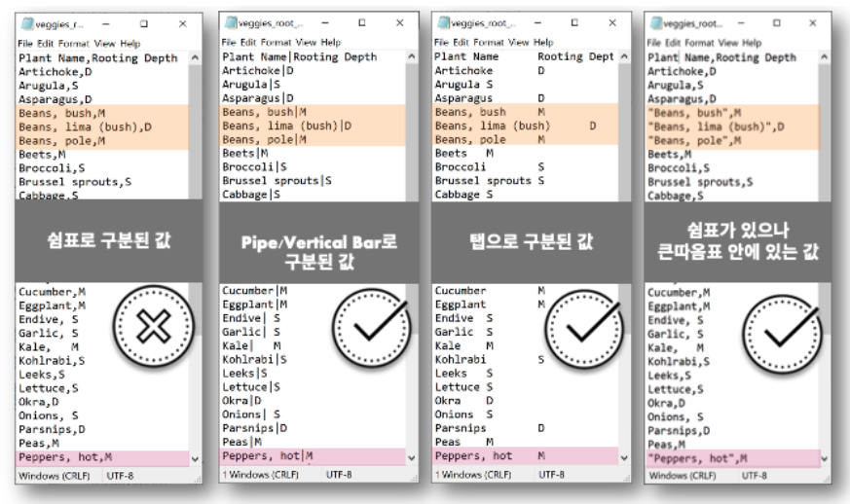Screen dimensions: 850x504
Task: Click 'UTF-8' status in quoted-comma window
Action: tap(754, 476)
